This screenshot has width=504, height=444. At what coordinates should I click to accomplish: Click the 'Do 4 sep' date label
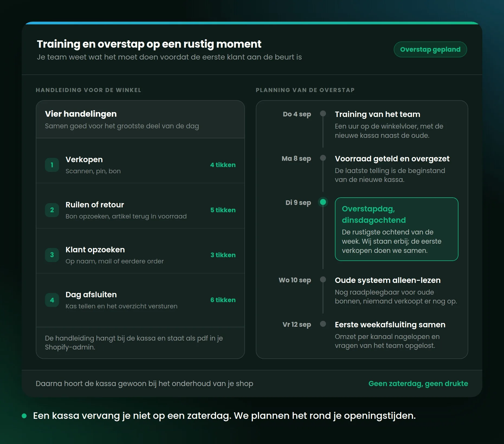297,114
